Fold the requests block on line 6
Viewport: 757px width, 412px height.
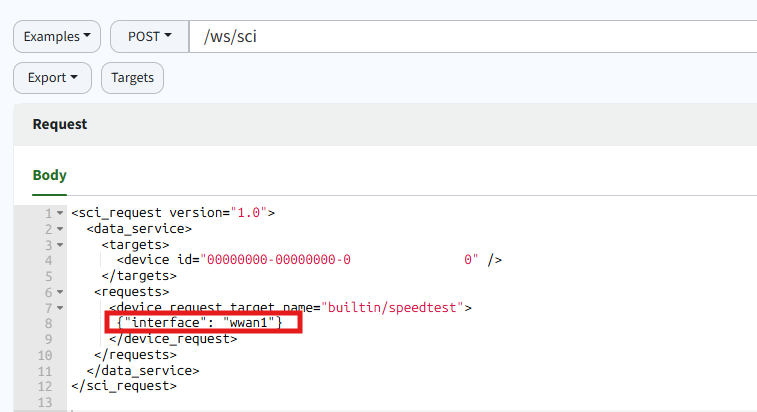click(60, 292)
